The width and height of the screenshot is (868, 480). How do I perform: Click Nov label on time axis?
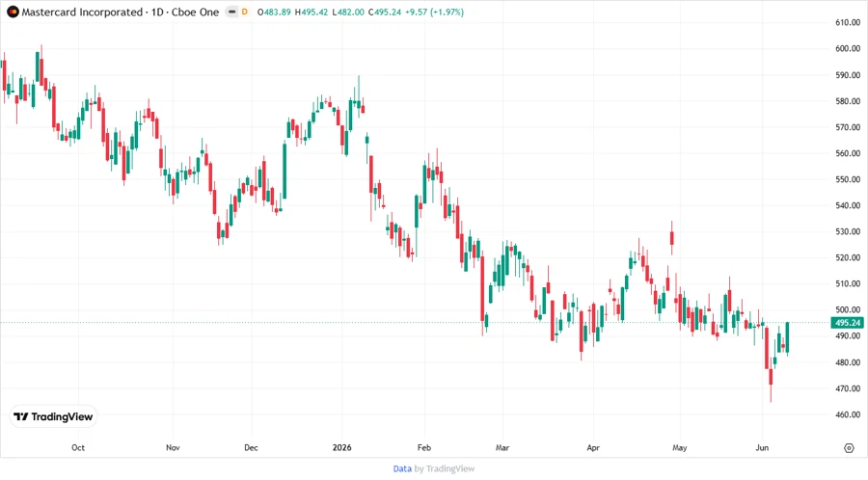173,448
